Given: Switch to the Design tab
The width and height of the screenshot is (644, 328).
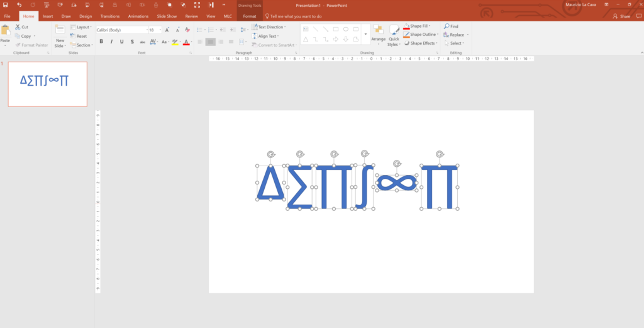Looking at the screenshot, I should (x=86, y=16).
